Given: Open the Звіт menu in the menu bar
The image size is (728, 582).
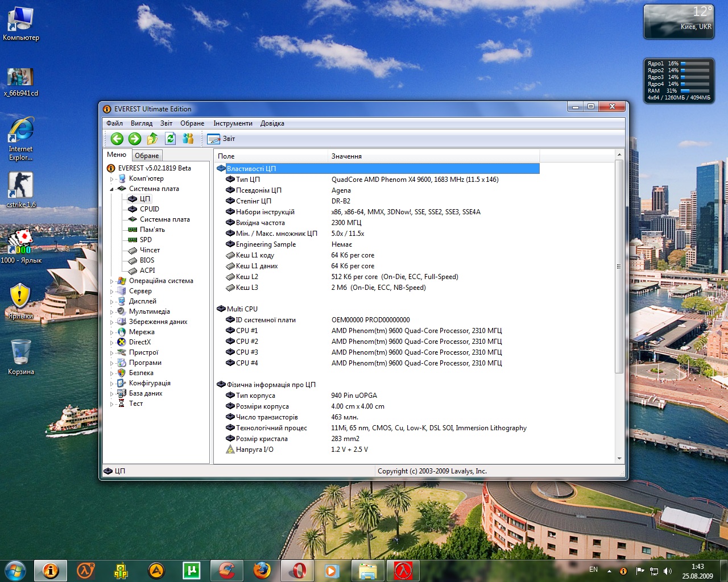Looking at the screenshot, I should [166, 123].
